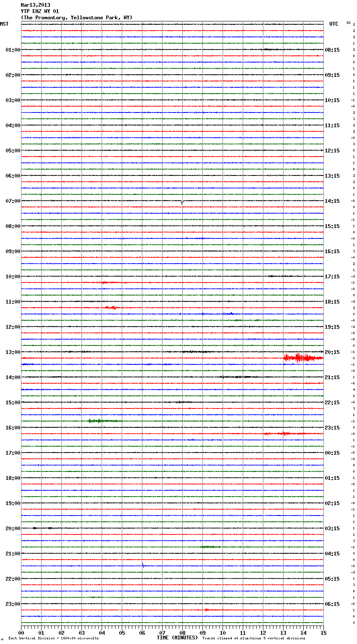357x644 pixels.
Task: Click the 05:15 UTC time label
Action: tap(332, 579)
